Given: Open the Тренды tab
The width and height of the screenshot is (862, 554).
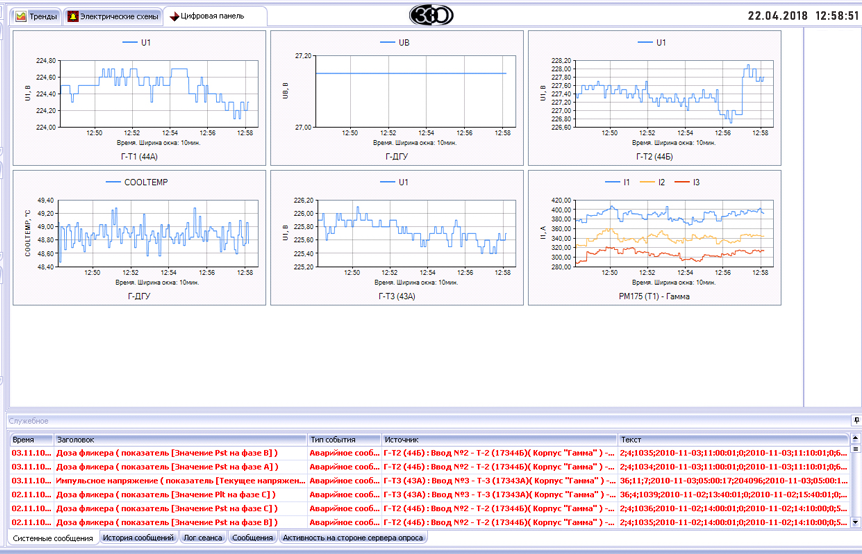Looking at the screenshot, I should click(x=37, y=16).
